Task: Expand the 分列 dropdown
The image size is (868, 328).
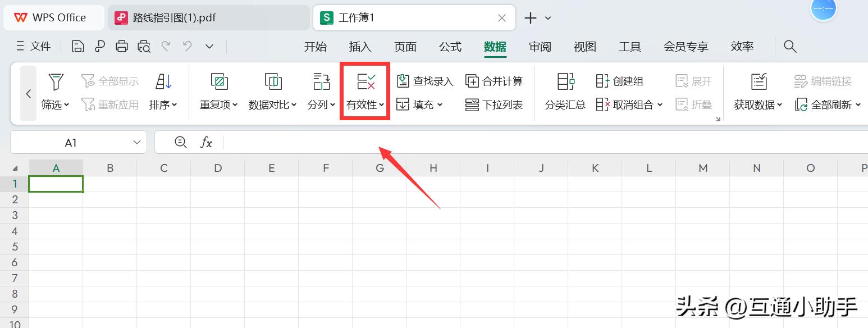Action: 333,105
